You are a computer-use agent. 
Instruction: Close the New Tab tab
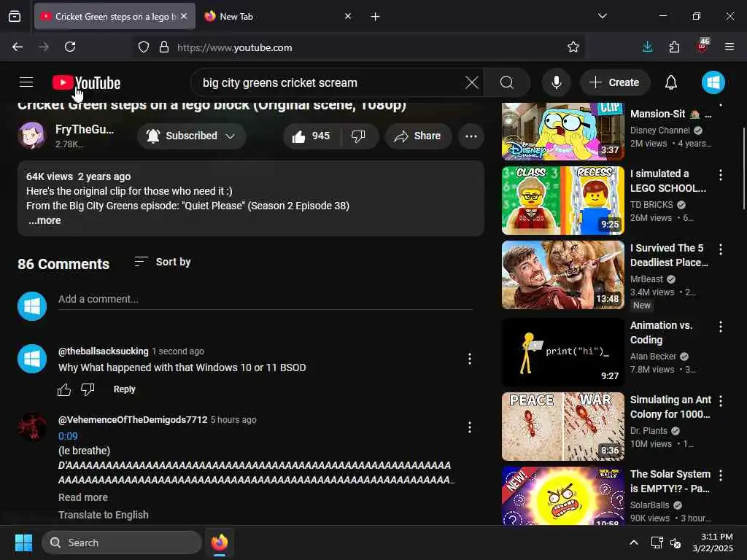(x=348, y=16)
